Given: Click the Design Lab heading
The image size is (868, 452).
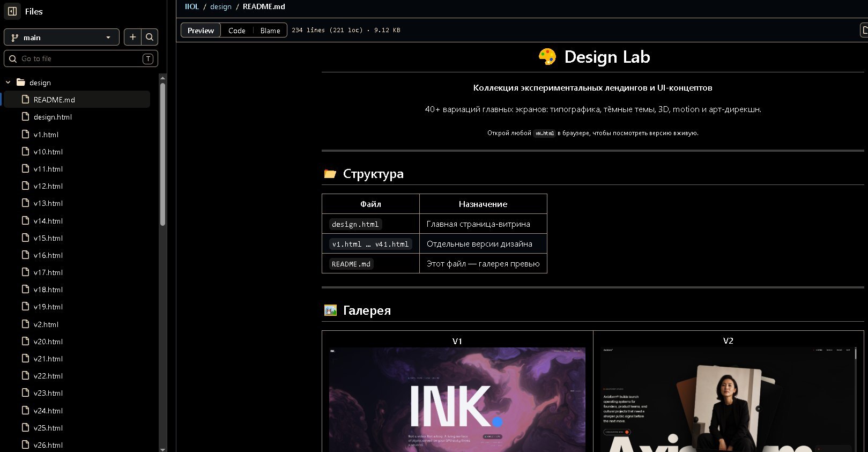Looking at the screenshot, I should coord(594,57).
